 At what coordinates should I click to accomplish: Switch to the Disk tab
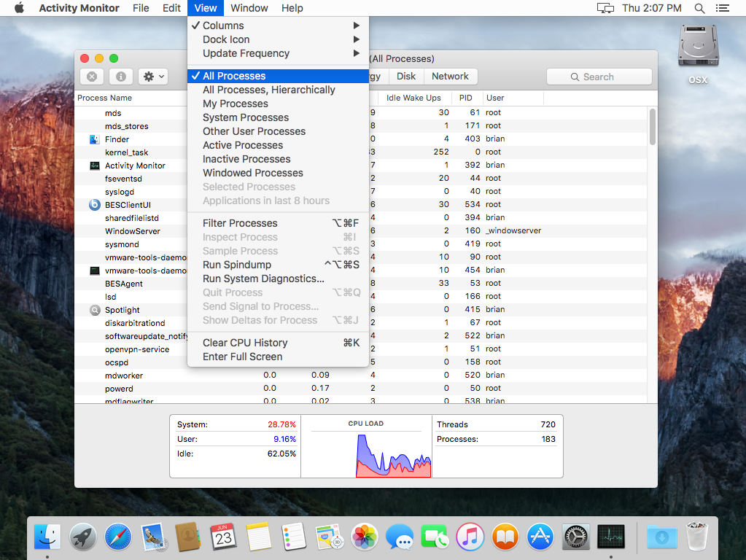tap(406, 77)
